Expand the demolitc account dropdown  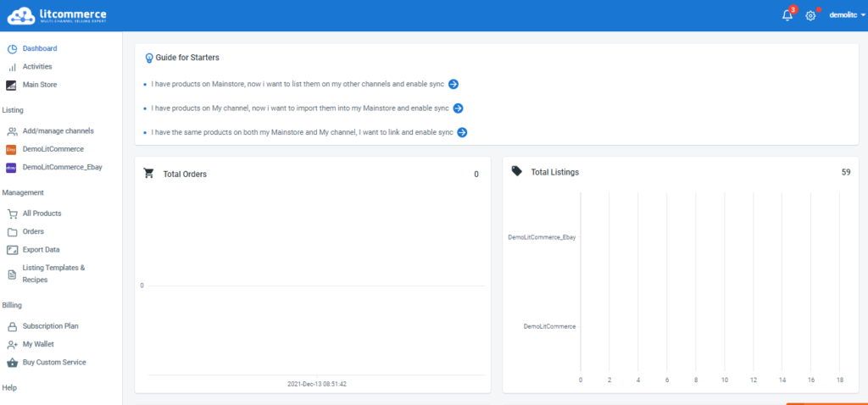click(x=847, y=15)
